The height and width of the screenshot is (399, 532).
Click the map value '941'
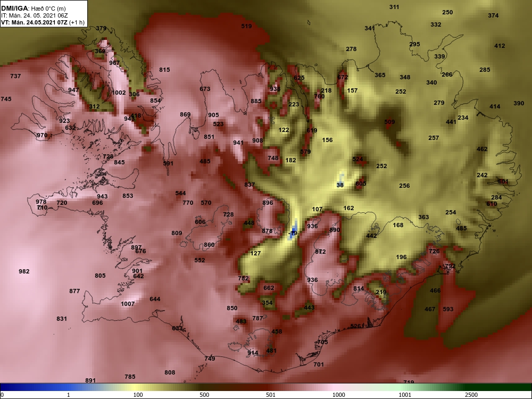click(x=238, y=143)
